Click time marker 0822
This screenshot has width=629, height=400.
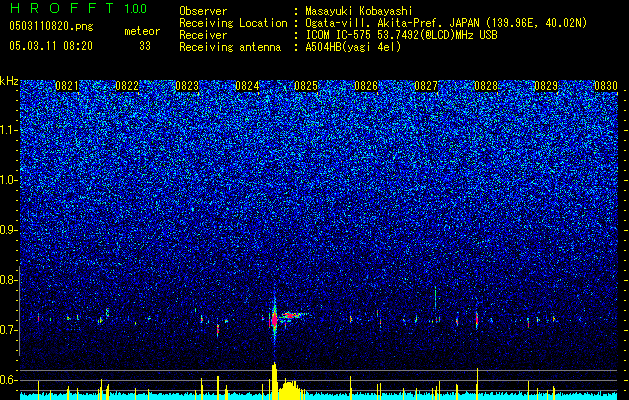pos(127,86)
